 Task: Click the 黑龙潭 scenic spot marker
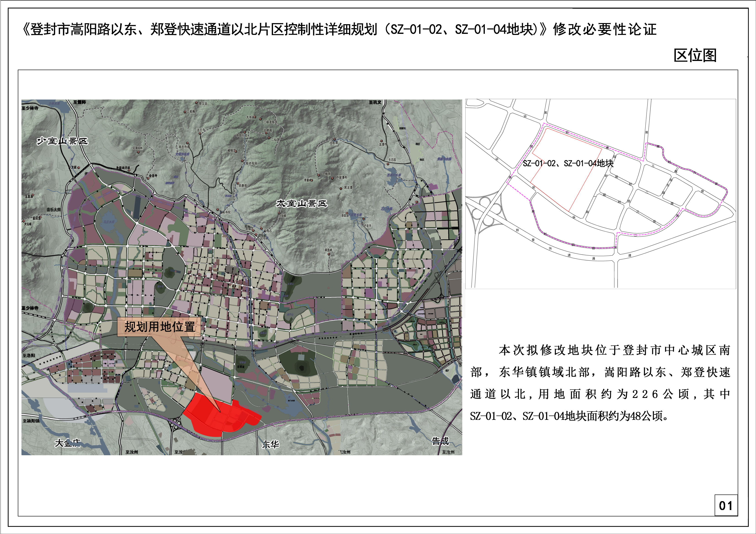click(341, 189)
